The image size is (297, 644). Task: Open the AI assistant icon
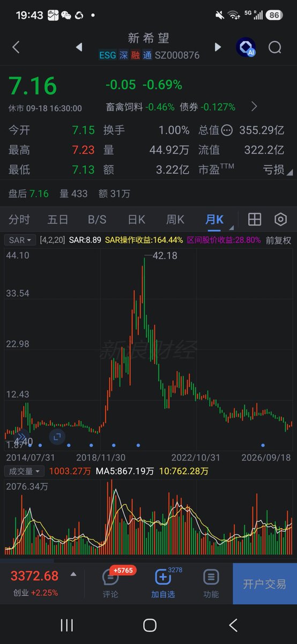coord(246,47)
